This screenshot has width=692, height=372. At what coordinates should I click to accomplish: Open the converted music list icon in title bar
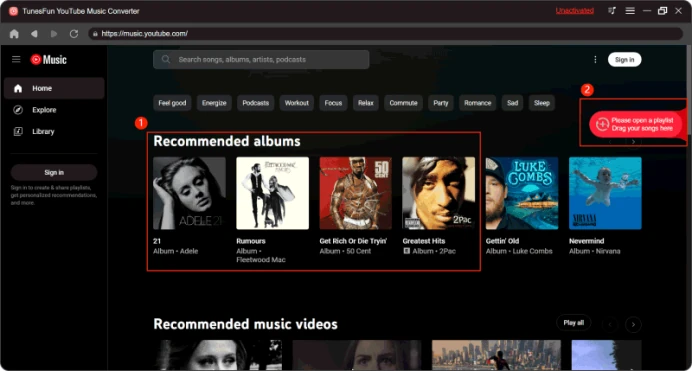612,11
